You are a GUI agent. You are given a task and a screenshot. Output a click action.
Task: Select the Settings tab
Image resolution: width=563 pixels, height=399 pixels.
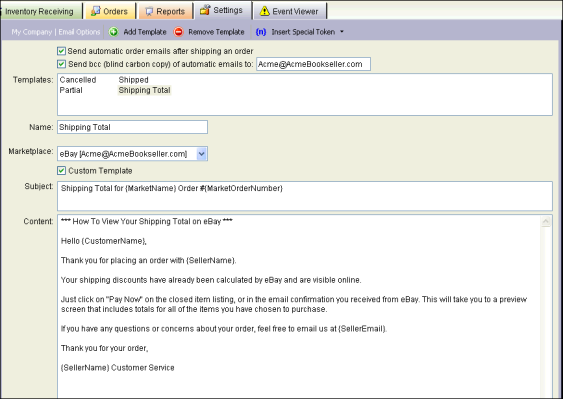[x=223, y=10]
